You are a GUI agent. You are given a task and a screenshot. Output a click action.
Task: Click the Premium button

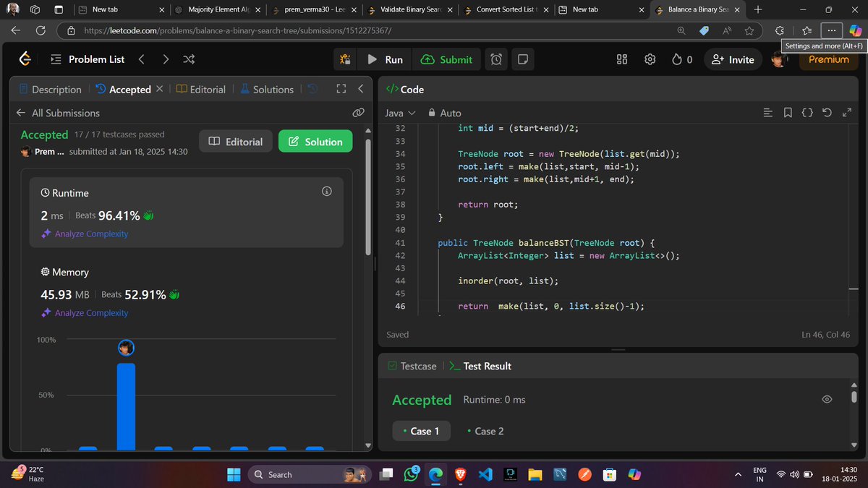click(829, 59)
